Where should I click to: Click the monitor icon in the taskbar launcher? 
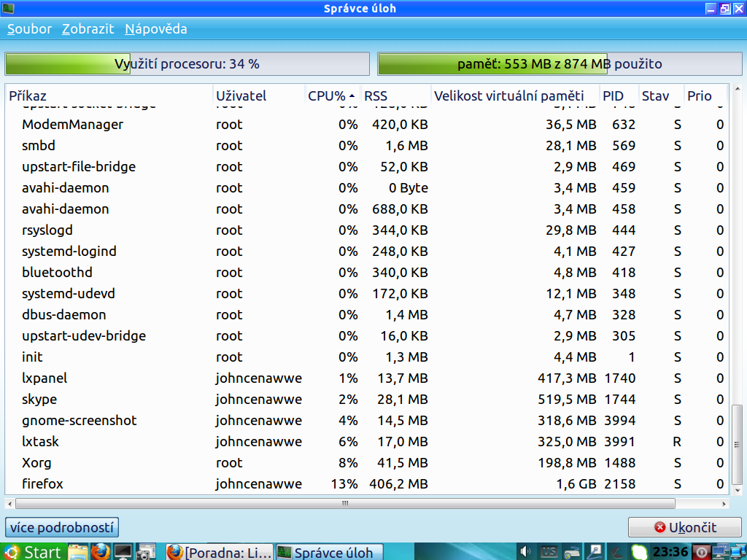[x=123, y=552]
